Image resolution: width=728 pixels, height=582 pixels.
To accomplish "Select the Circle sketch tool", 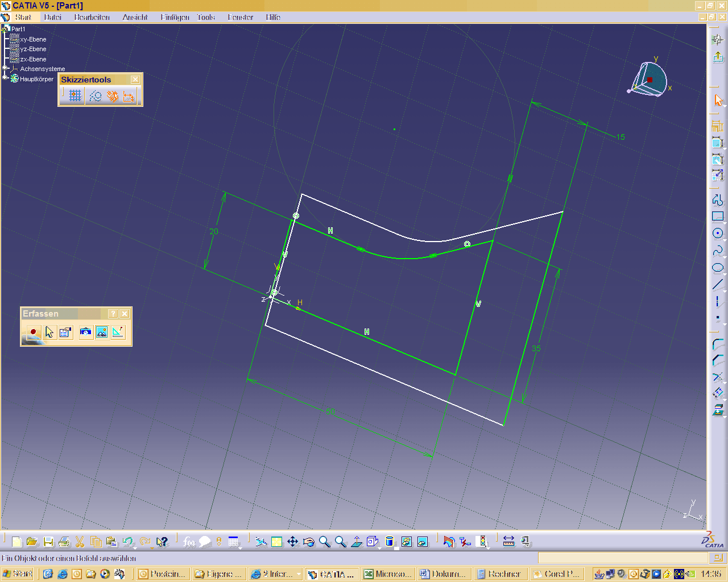I will coord(718,233).
